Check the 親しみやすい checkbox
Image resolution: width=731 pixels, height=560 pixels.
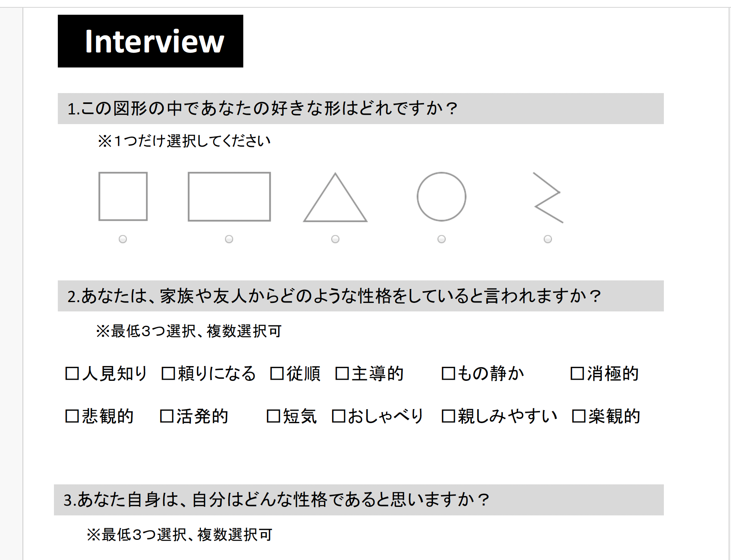coord(449,416)
